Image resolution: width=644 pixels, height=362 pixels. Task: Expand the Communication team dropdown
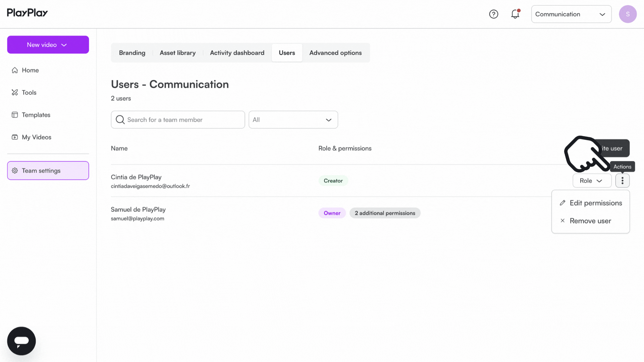click(x=571, y=14)
